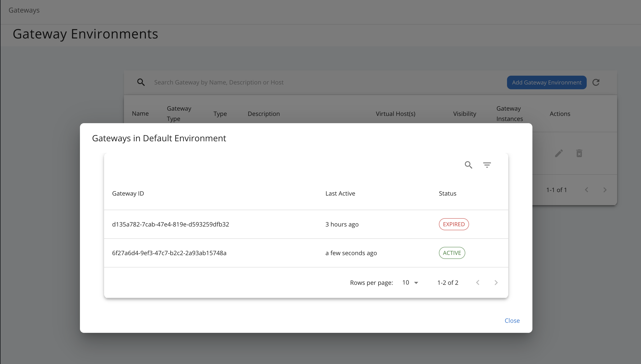Viewport: 641px width, 364px height.
Task: Open the filter table icon in the dialog
Action: point(487,165)
